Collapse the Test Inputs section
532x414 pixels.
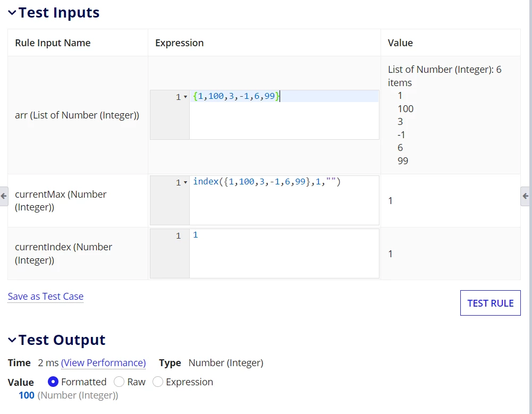click(12, 13)
